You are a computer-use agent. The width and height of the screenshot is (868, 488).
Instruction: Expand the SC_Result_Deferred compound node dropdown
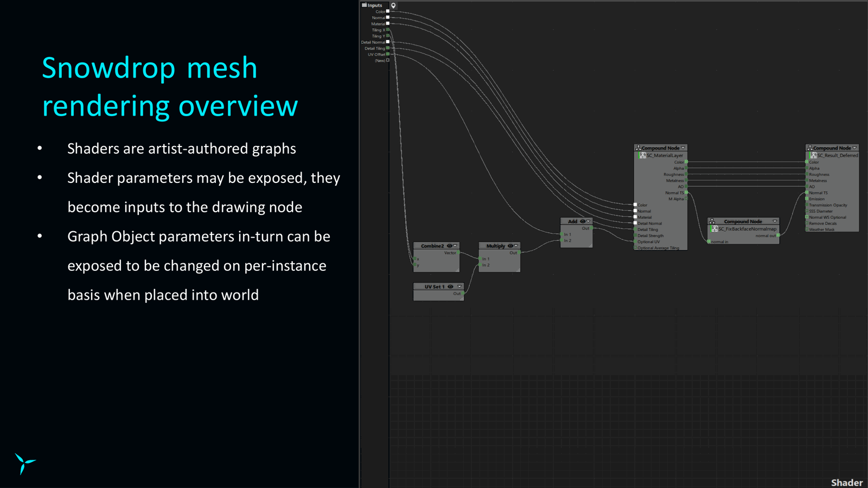pyautogui.click(x=854, y=148)
